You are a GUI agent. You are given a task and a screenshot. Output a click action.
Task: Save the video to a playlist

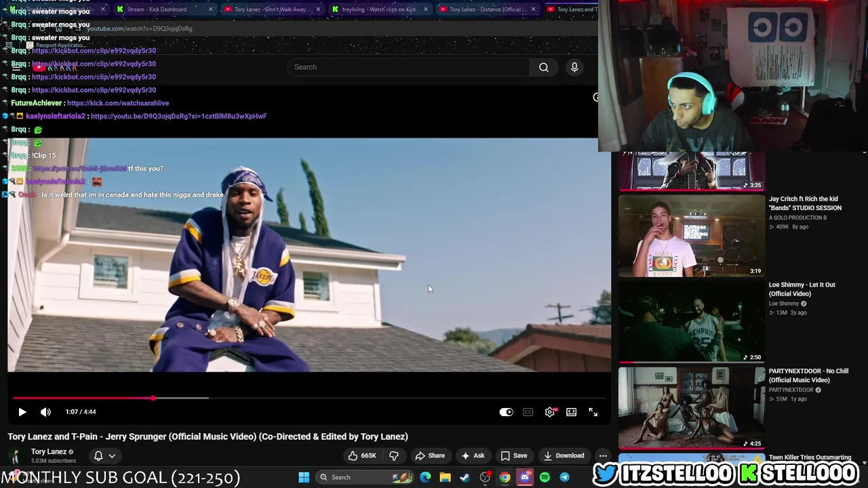click(513, 455)
